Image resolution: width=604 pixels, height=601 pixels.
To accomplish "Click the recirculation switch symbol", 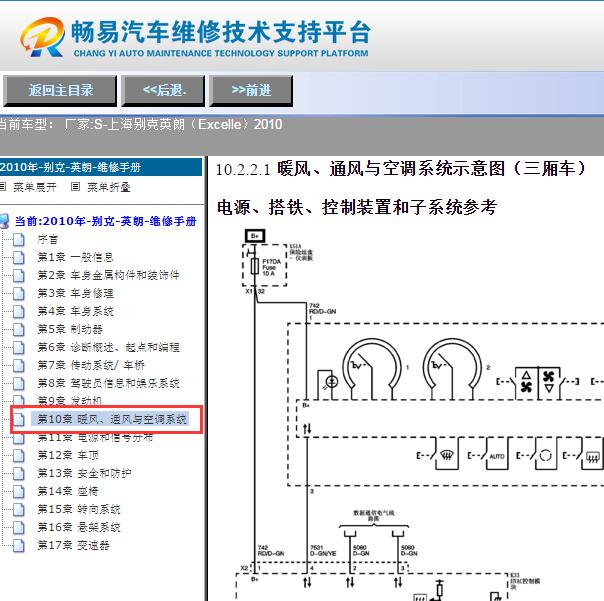I will [x=545, y=456].
